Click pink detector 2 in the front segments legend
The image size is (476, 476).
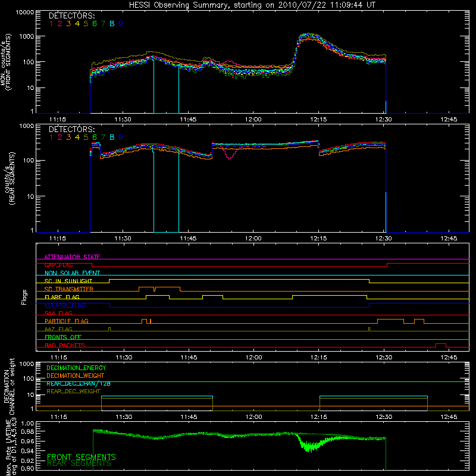pos(60,24)
